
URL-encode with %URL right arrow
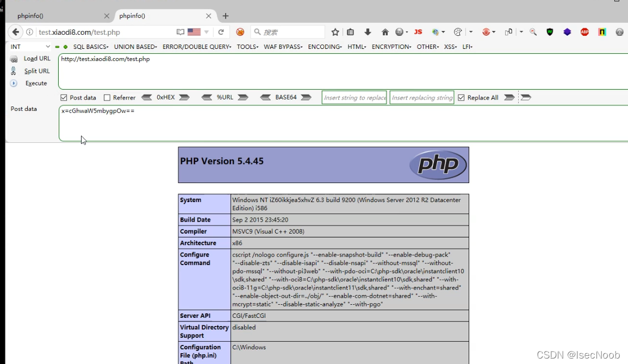click(x=243, y=97)
